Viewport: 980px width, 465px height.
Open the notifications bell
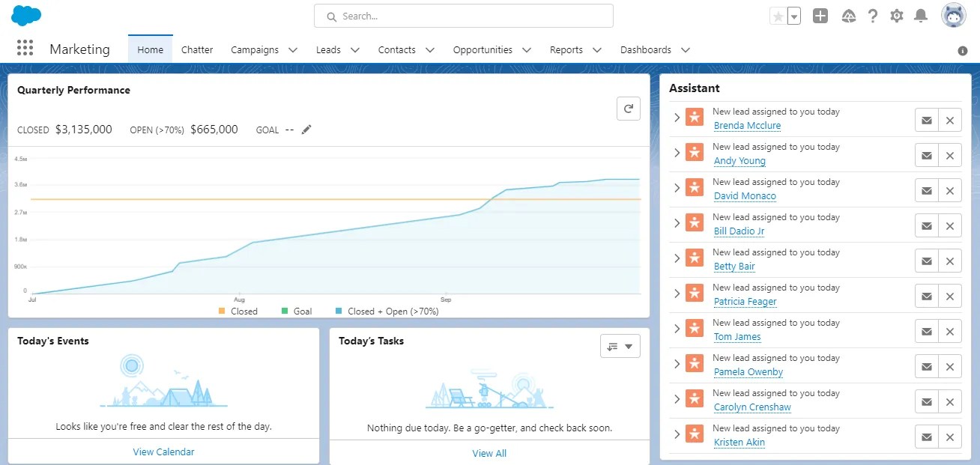pyautogui.click(x=920, y=15)
